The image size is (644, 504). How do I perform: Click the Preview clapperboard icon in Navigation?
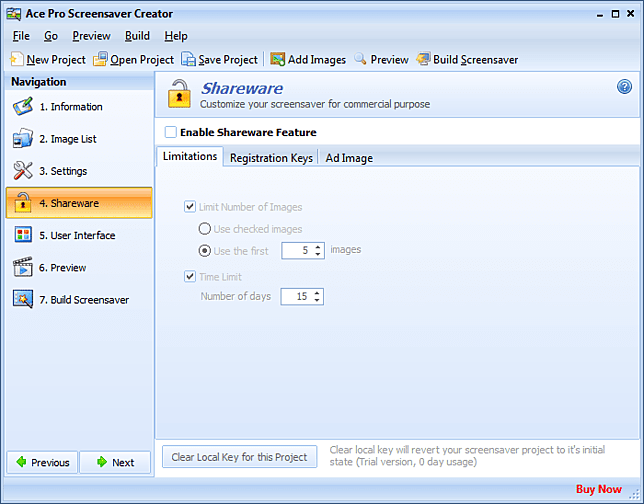23,267
